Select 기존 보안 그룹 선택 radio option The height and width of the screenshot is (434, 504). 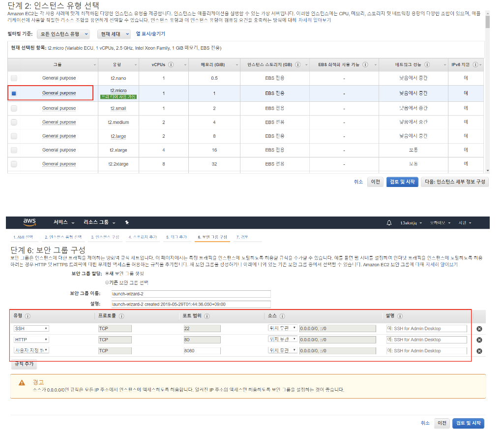(x=107, y=282)
